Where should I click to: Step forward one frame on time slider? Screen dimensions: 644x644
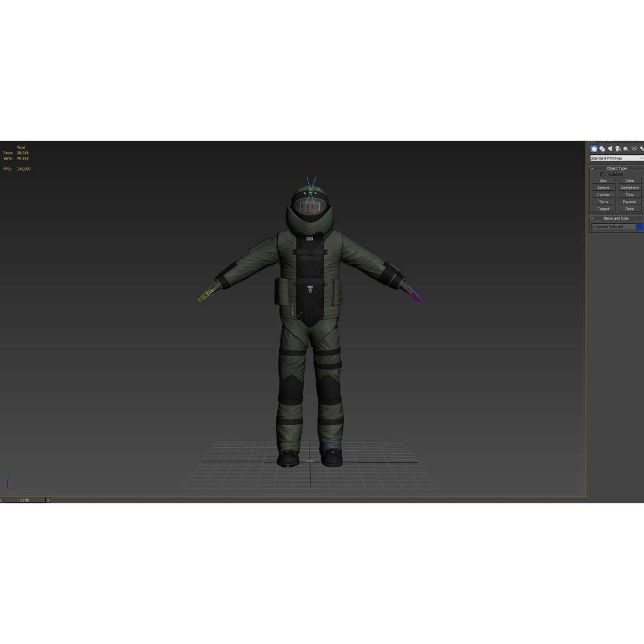click(48, 500)
